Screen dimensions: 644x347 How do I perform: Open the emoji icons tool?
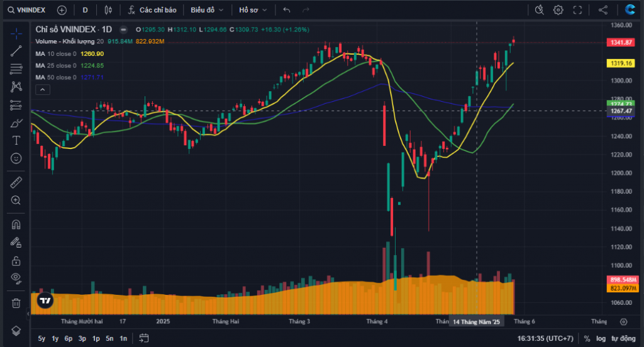(x=16, y=158)
